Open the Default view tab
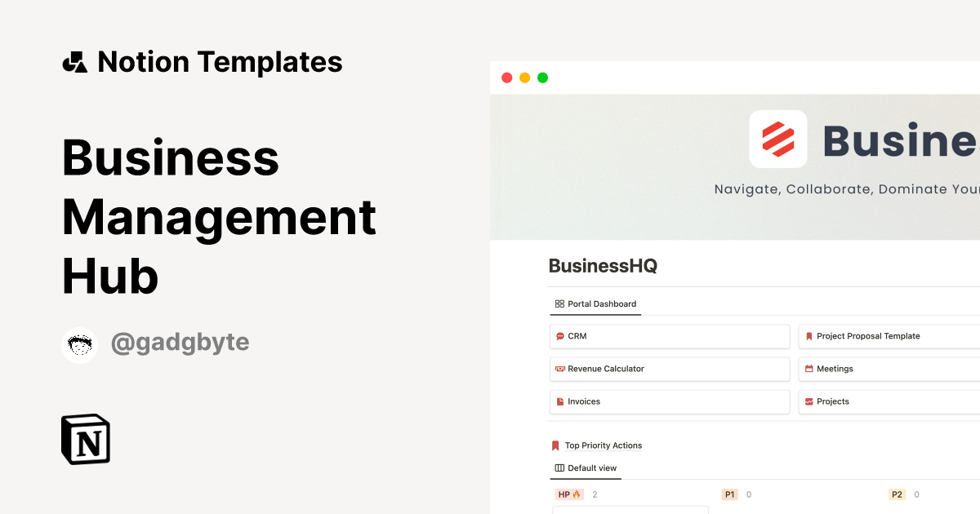980x514 pixels. 586,468
